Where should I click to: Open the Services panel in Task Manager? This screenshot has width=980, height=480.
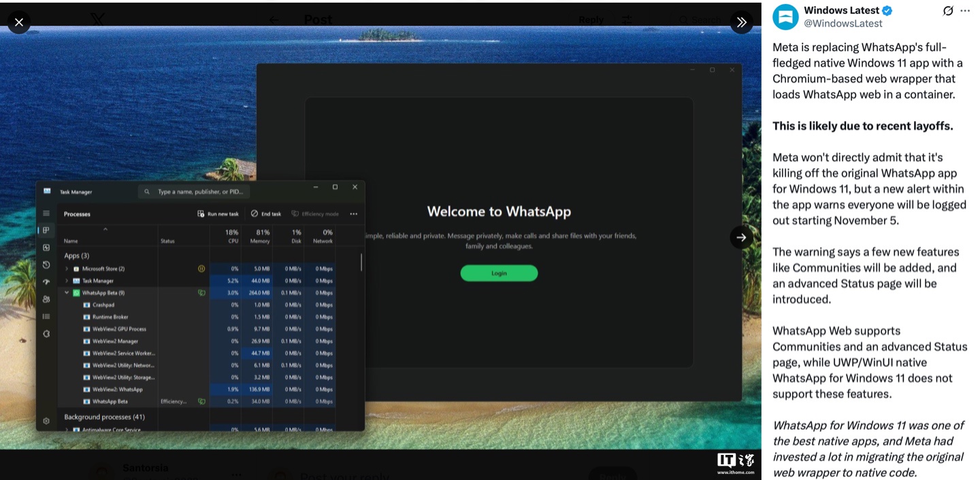pos(46,334)
